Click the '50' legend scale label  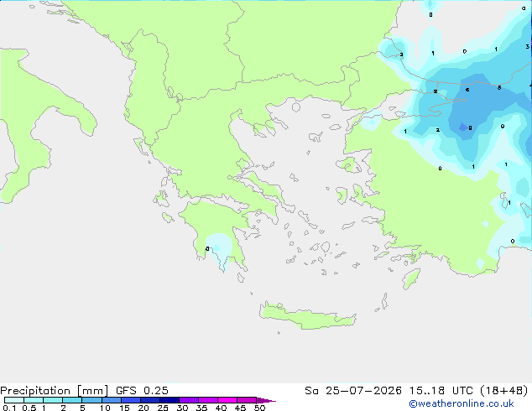[x=259, y=408]
